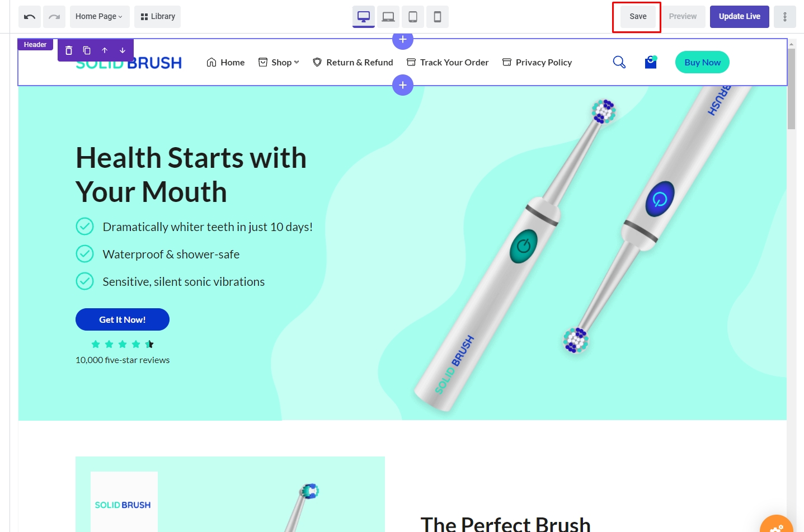Click the Update Live button
Image resolution: width=804 pixels, height=532 pixels.
click(x=740, y=17)
